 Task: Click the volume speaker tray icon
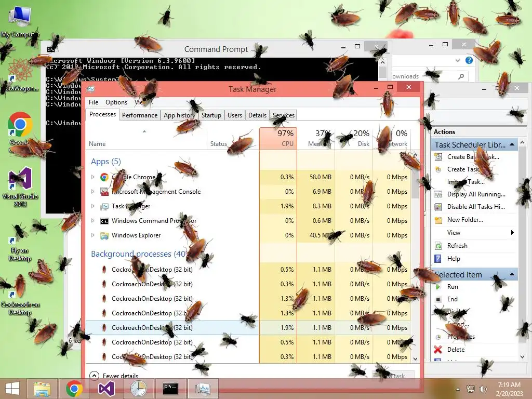coord(483,389)
